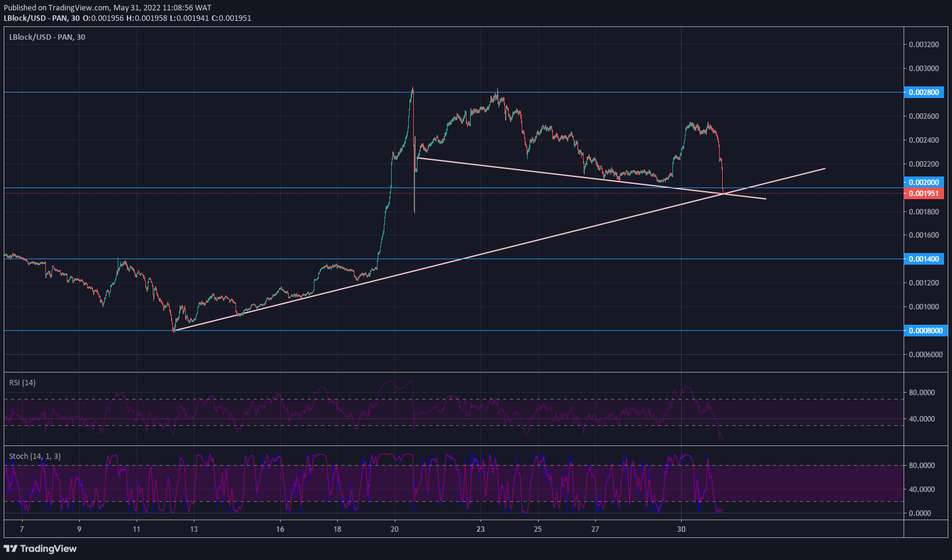Click the Stoch 0.0000 scale value
The image size is (952, 560).
click(921, 513)
